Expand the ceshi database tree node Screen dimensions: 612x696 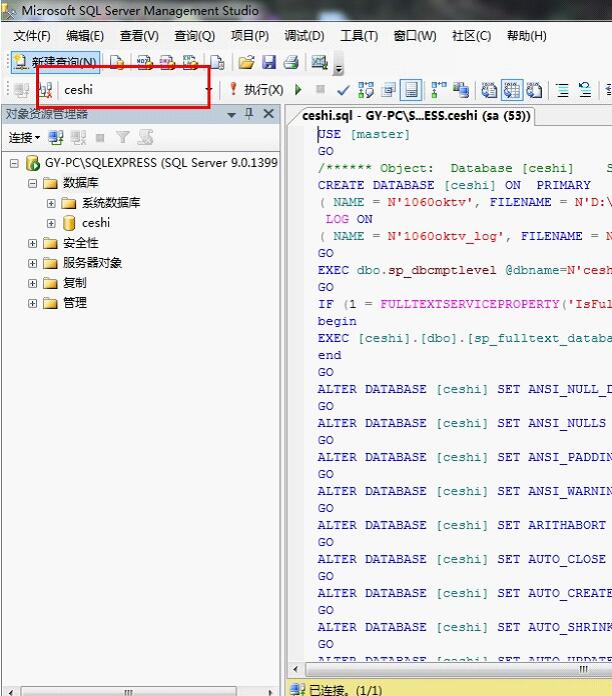[51, 223]
